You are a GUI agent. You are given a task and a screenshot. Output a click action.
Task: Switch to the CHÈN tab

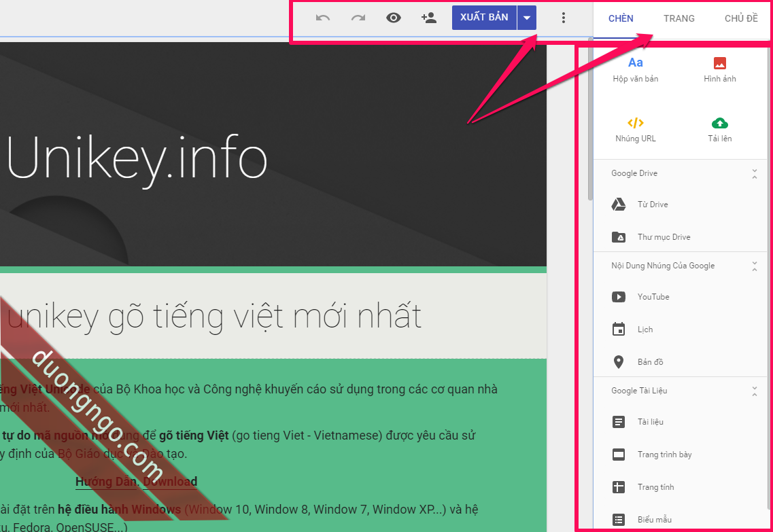[621, 19]
